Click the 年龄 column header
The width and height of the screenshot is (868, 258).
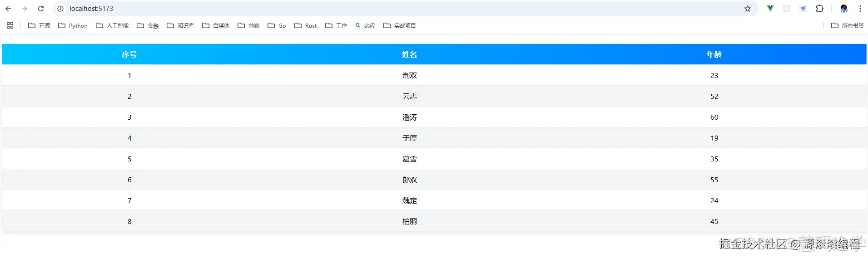tap(714, 54)
